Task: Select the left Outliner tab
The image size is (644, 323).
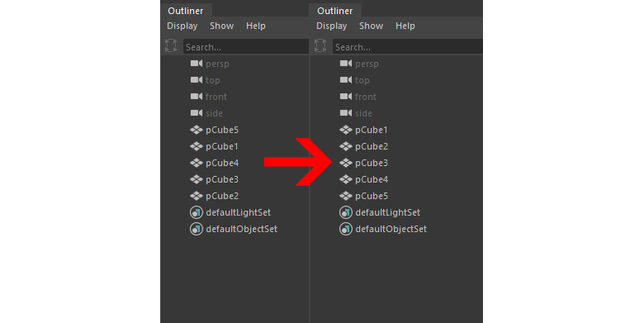Action: tap(186, 11)
